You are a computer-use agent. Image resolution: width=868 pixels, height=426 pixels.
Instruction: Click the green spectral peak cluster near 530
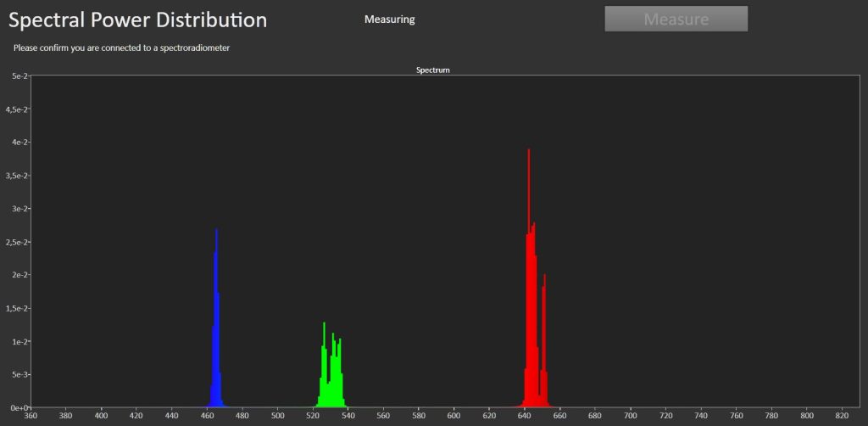[331, 366]
